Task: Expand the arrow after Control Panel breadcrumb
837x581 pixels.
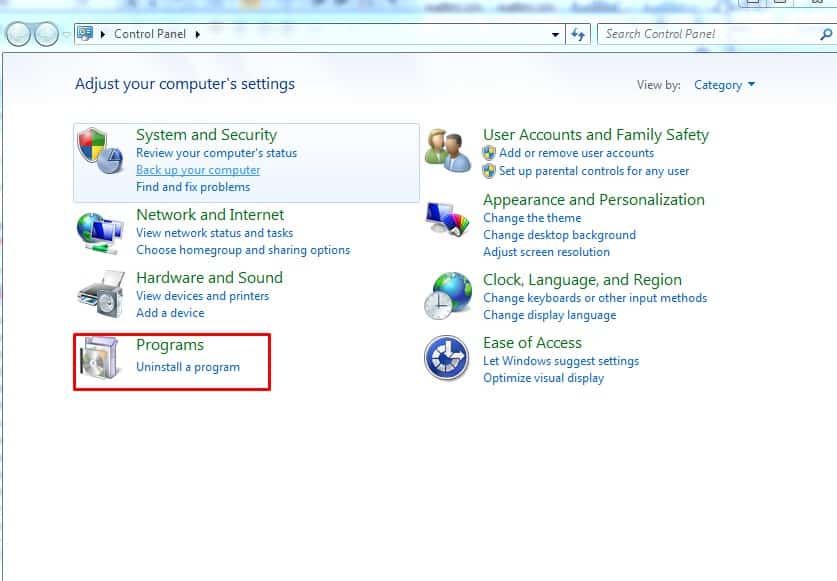Action: [198, 34]
